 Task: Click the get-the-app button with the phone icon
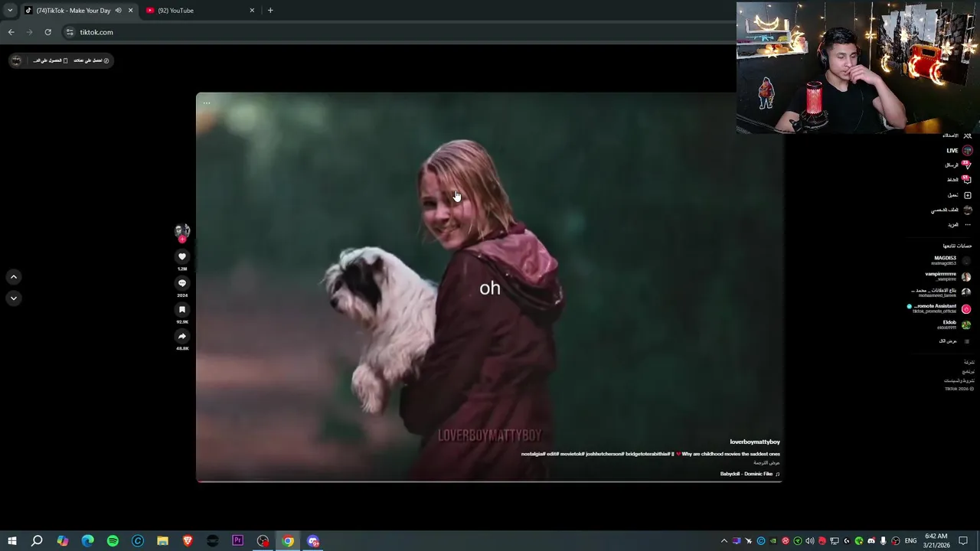pyautogui.click(x=50, y=60)
